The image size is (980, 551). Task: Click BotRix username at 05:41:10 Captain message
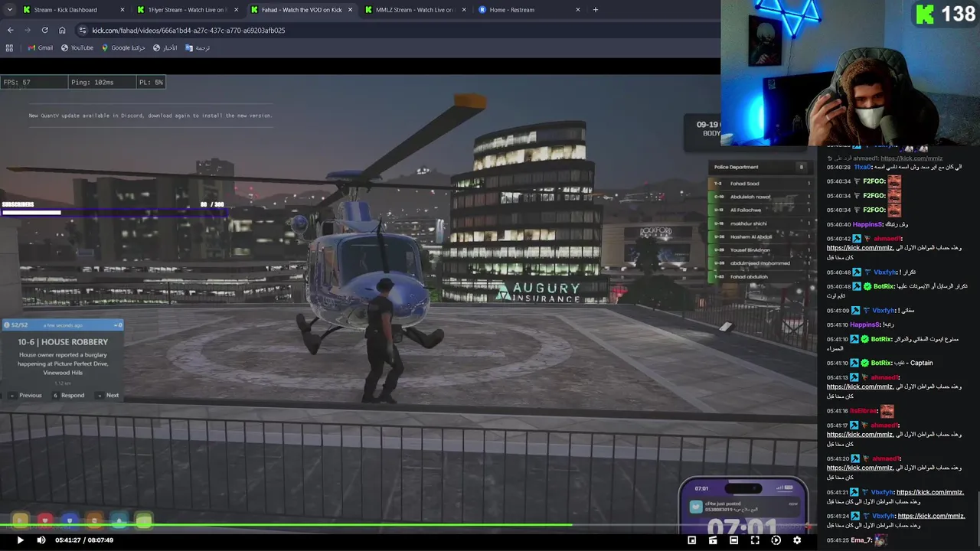coord(880,363)
